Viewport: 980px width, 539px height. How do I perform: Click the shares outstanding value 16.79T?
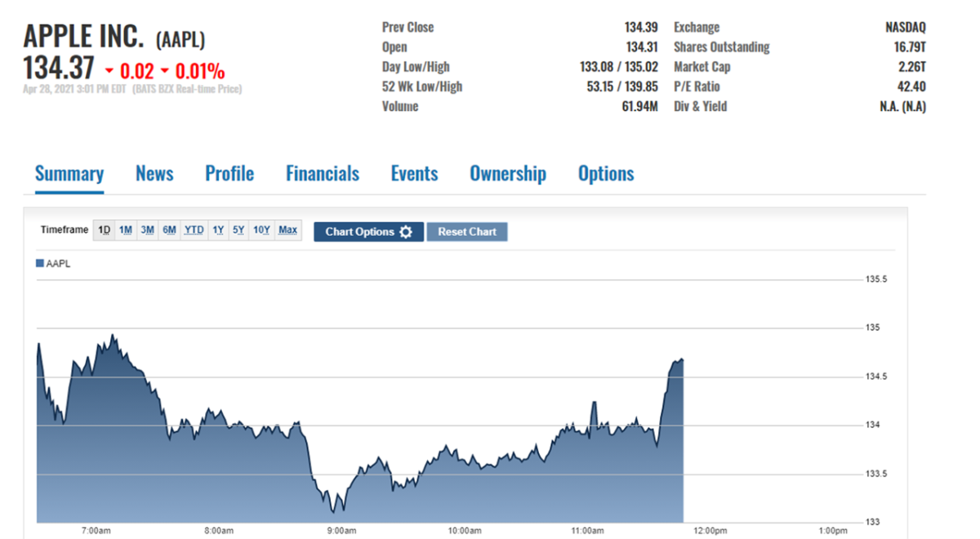click(x=910, y=47)
